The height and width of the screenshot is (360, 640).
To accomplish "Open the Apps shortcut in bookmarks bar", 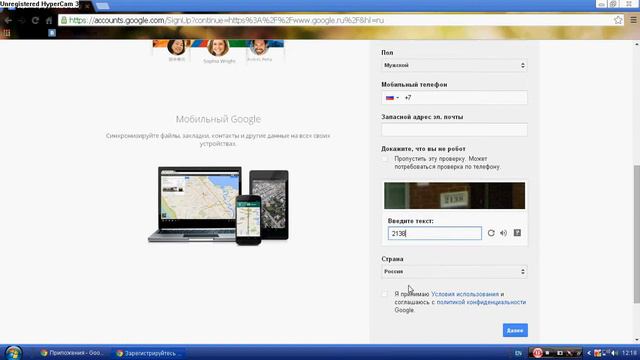I will pyautogui.click(x=7, y=33).
